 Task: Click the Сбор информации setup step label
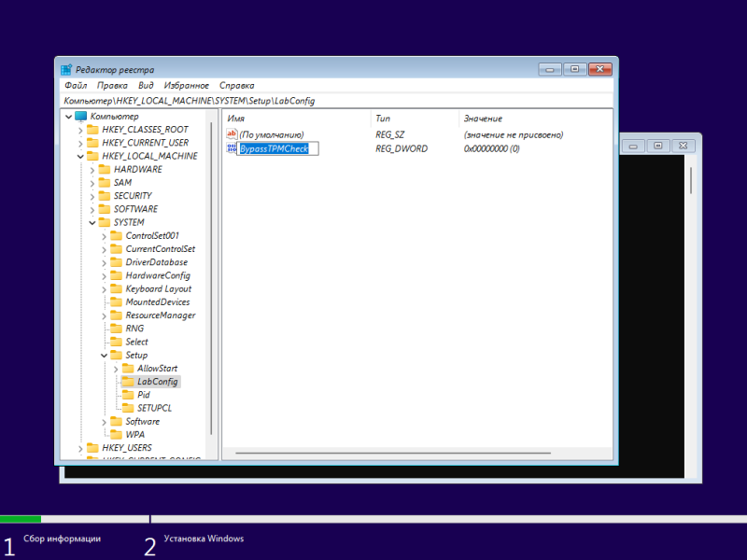62,539
